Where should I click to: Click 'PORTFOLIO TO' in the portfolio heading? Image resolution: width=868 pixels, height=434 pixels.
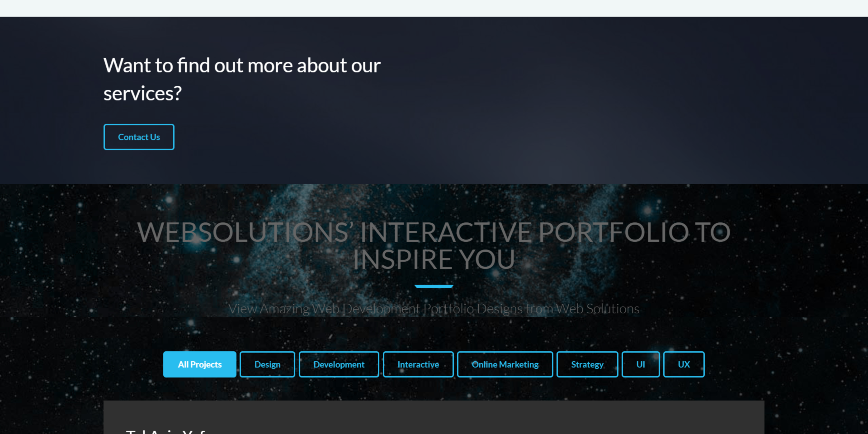point(634,232)
